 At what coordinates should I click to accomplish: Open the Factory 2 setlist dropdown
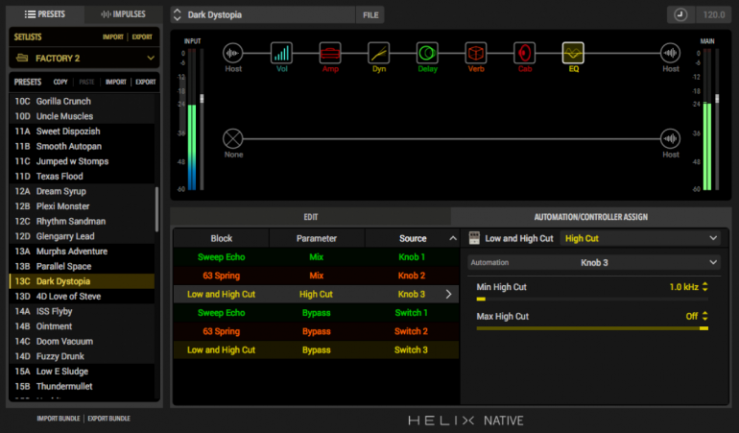(82, 59)
